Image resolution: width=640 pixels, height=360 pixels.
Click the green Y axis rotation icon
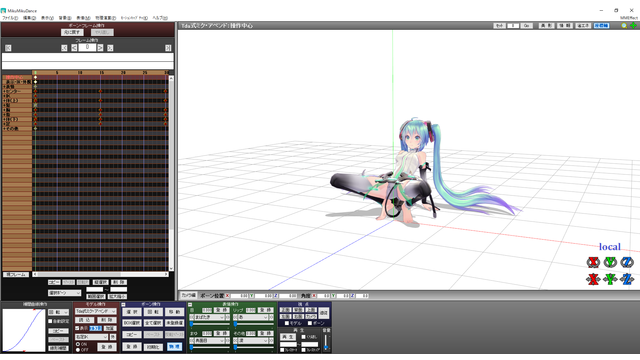pyautogui.click(x=610, y=262)
